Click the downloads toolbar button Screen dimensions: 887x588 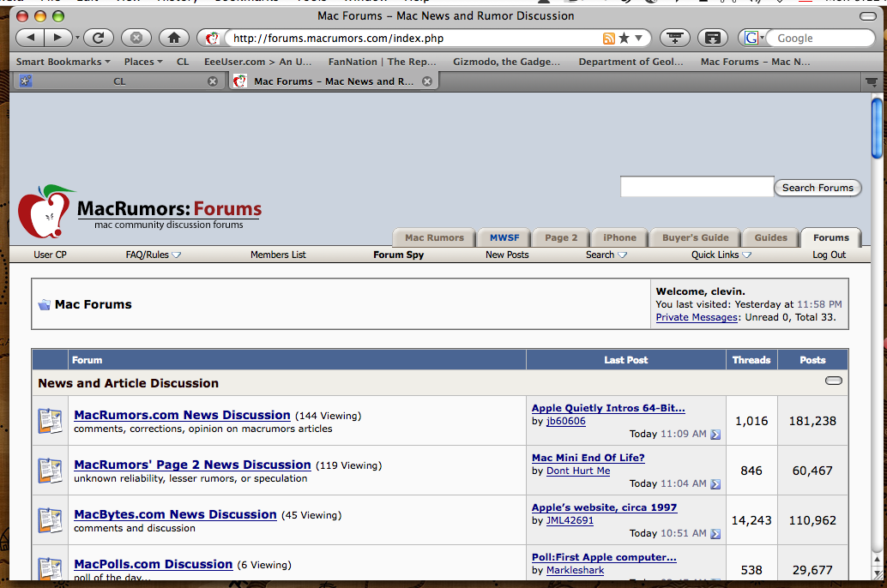675,38
